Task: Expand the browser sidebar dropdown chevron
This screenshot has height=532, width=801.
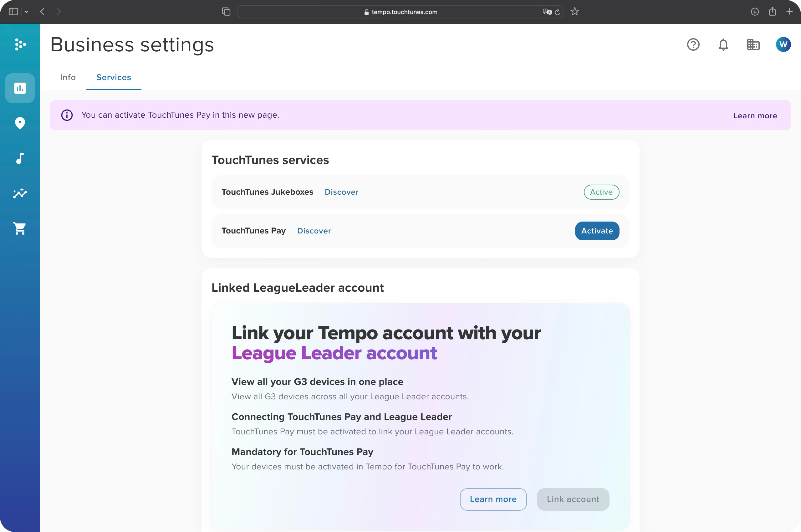Action: click(x=26, y=12)
